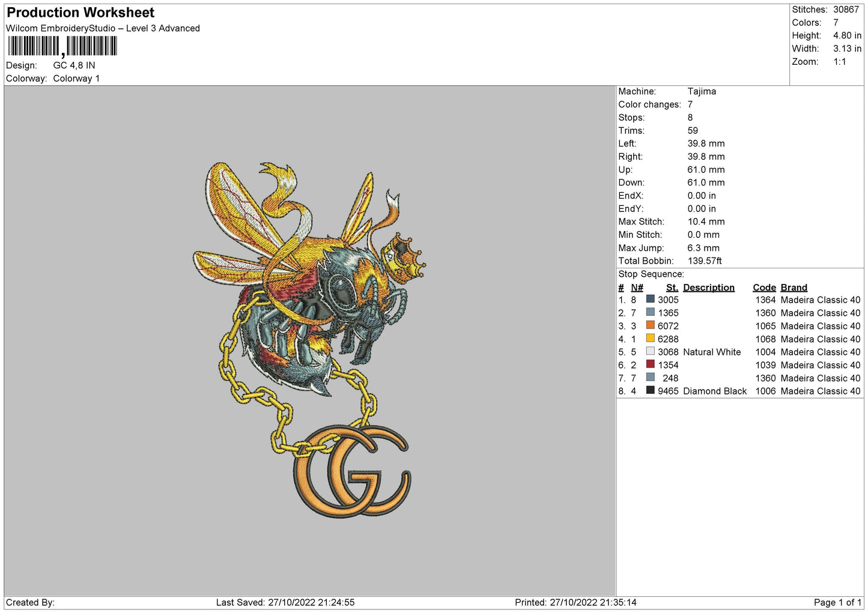Image resolution: width=868 pixels, height=613 pixels.
Task: Click the stitch count 9465
Action: [x=668, y=391]
